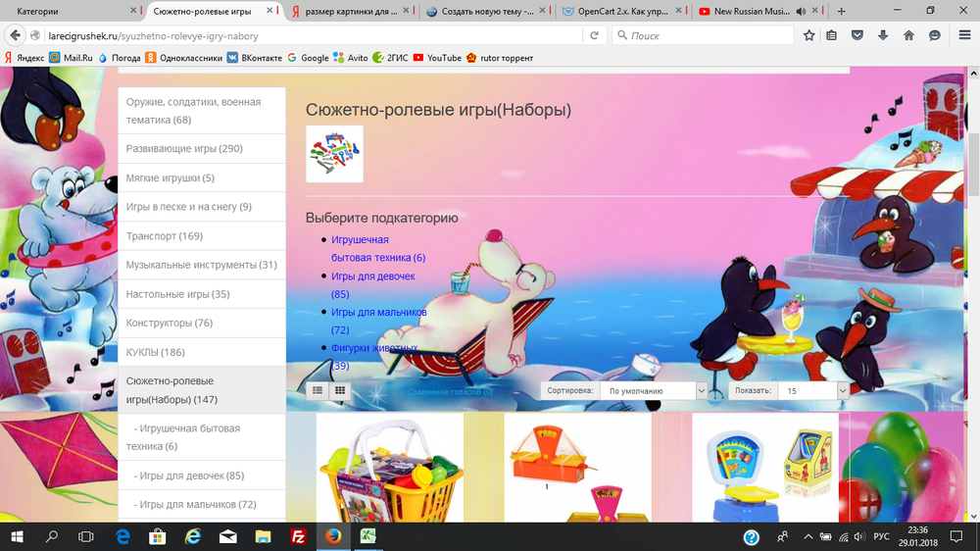Screen dimensions: 980x551
Task: Switch to grid view of products
Action: point(340,390)
